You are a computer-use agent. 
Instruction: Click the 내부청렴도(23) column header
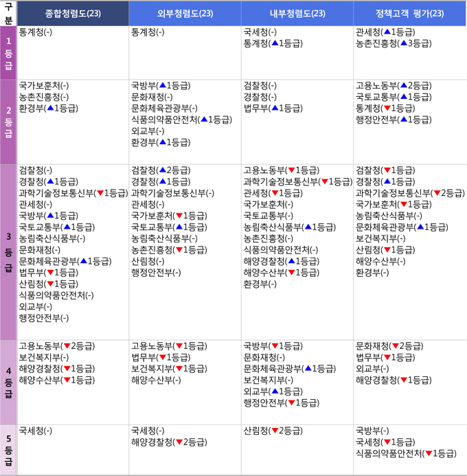coord(297,13)
